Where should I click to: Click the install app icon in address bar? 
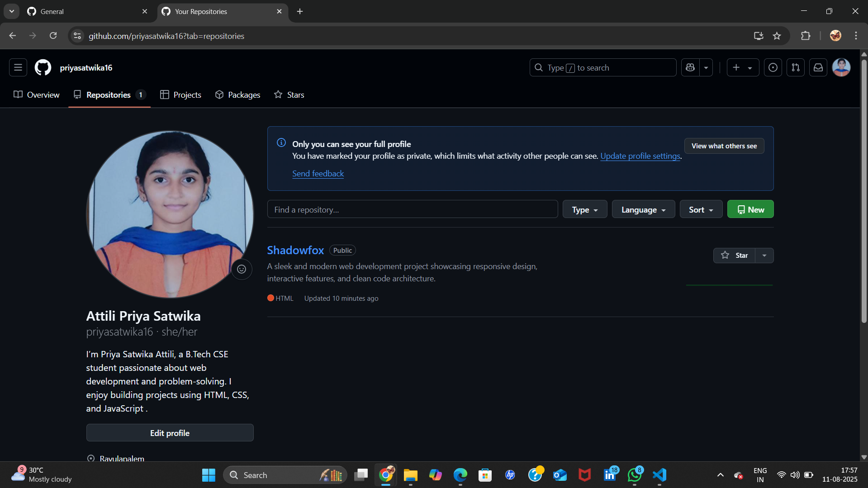point(759,36)
